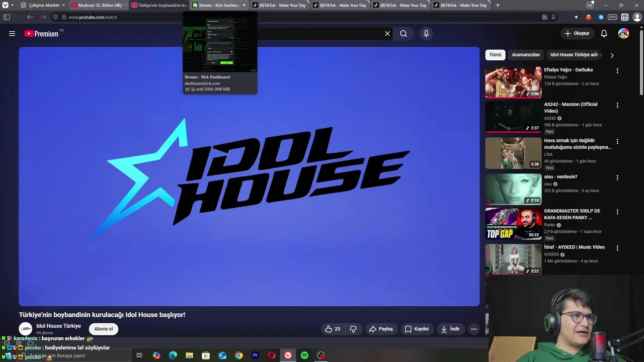Bookmark the page with the address bar icon

point(553,17)
